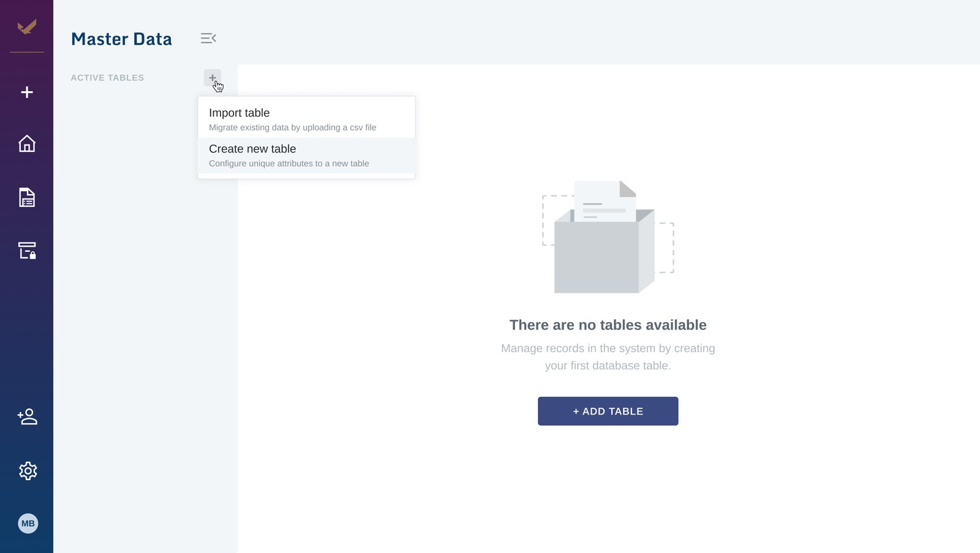Open the document forms icon in the sidebar
Screen dimensions: 980x553
click(x=27, y=197)
